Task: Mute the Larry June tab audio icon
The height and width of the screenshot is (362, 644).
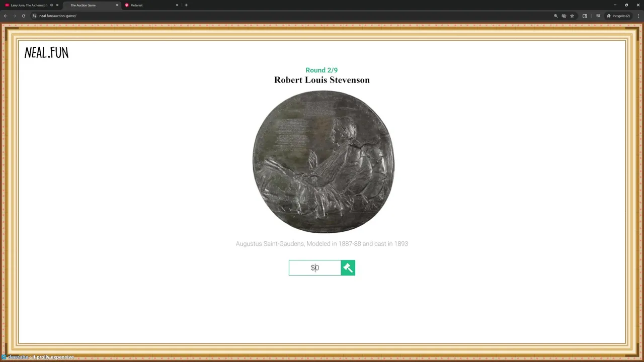Action: 51,5
